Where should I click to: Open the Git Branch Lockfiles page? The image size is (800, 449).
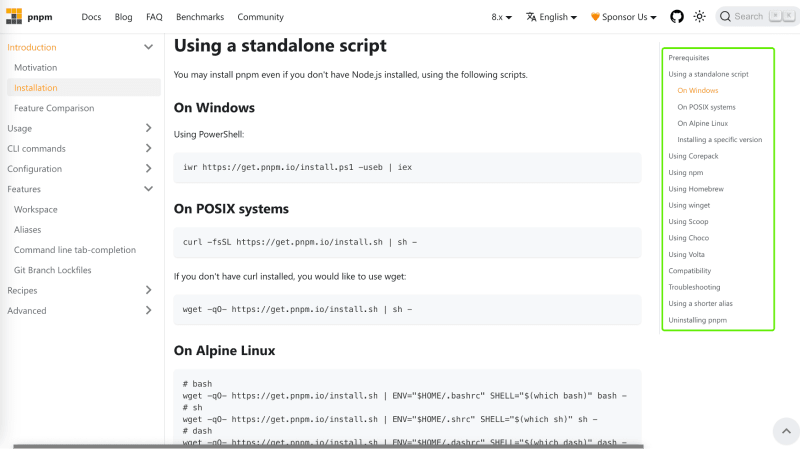pos(53,270)
